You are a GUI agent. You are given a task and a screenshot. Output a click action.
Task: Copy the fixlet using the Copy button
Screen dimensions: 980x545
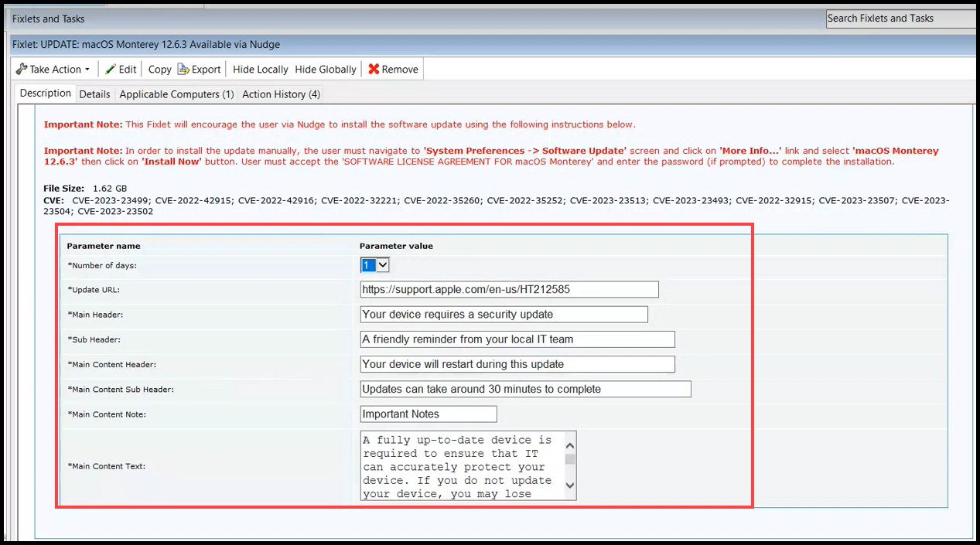(x=159, y=70)
